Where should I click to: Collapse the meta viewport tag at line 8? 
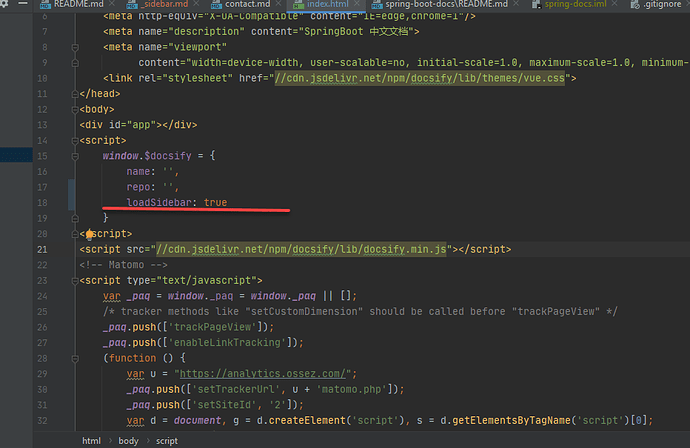point(75,47)
